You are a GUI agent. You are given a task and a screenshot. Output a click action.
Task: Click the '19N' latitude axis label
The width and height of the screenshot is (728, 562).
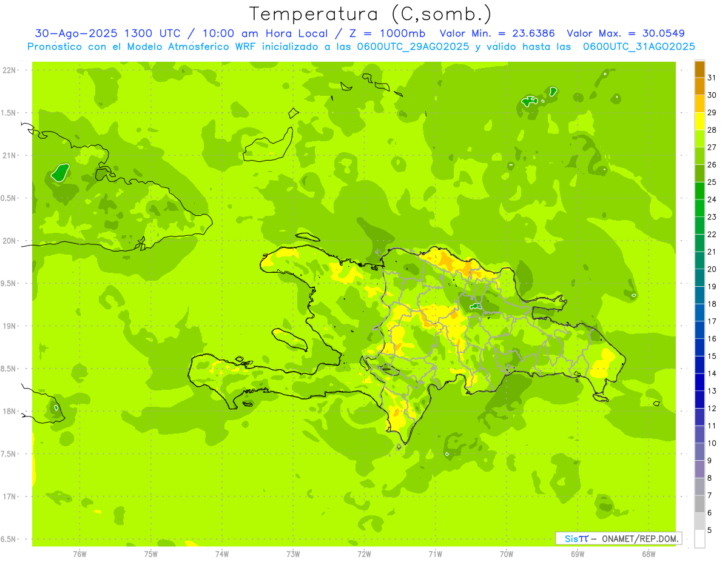(x=10, y=326)
